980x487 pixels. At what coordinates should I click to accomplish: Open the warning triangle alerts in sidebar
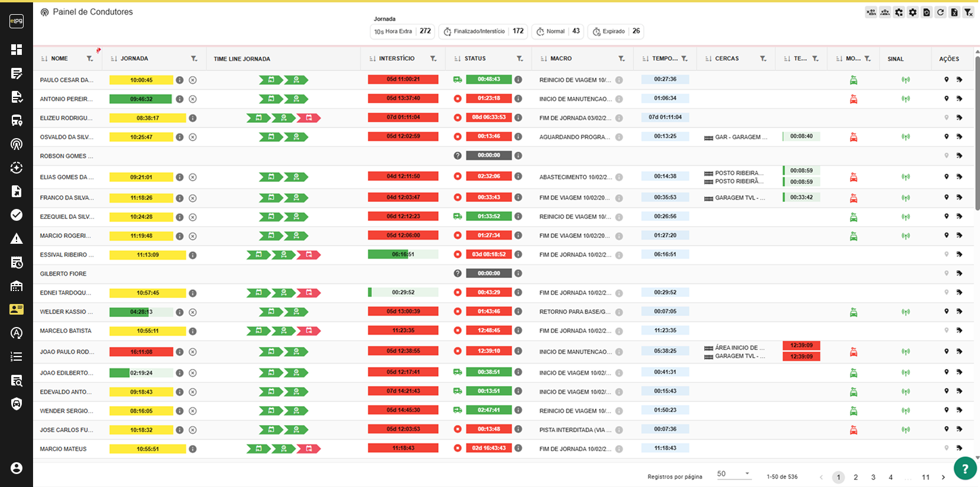17,238
